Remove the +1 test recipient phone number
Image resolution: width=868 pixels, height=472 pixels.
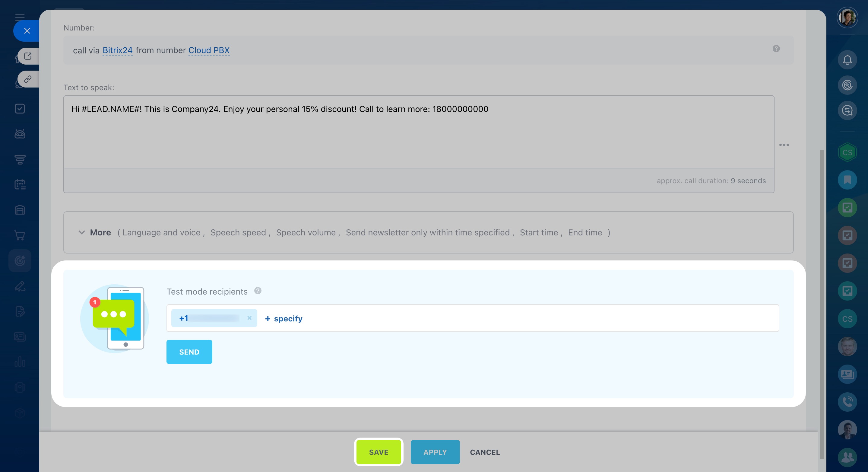click(249, 318)
